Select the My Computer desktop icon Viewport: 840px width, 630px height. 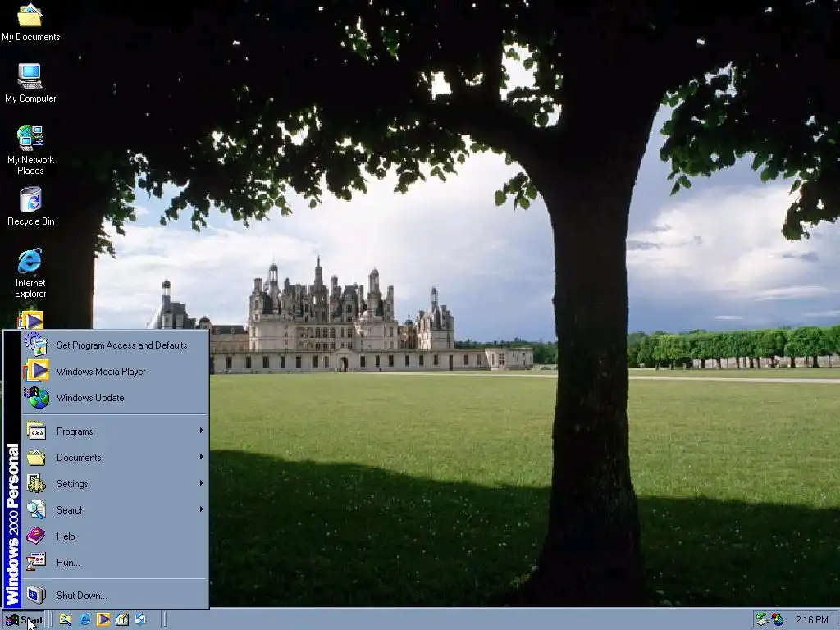[30, 83]
